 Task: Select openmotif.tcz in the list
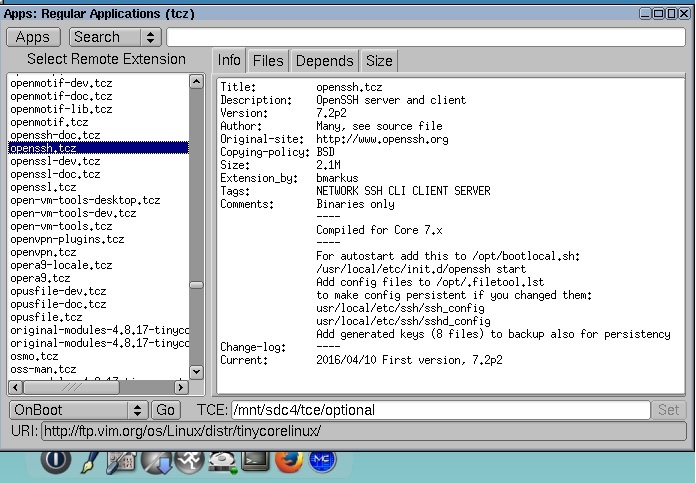[x=99, y=122]
